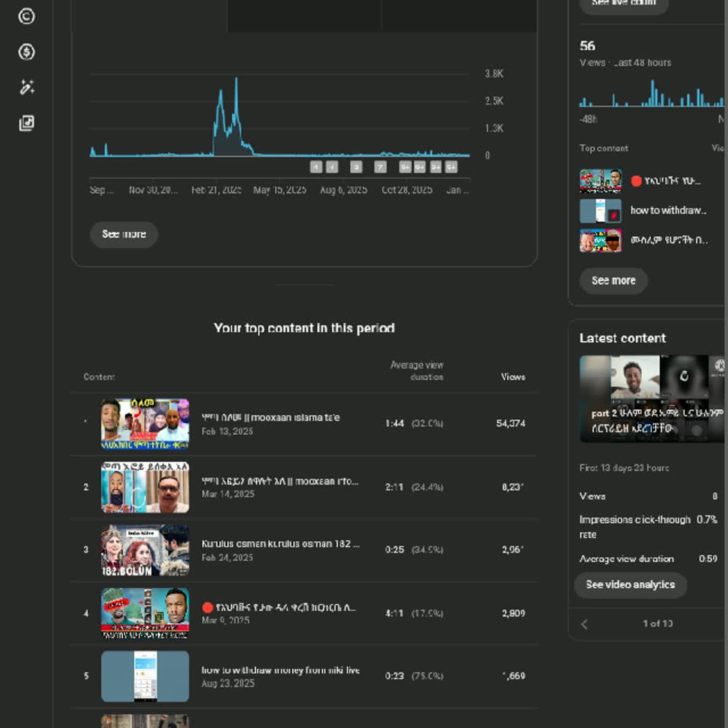Click the 'Your top content in this period' heading
The height and width of the screenshot is (728, 728).
pos(304,328)
